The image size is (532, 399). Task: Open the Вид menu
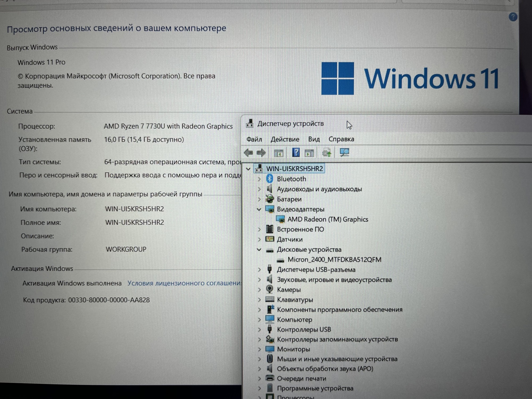click(314, 139)
